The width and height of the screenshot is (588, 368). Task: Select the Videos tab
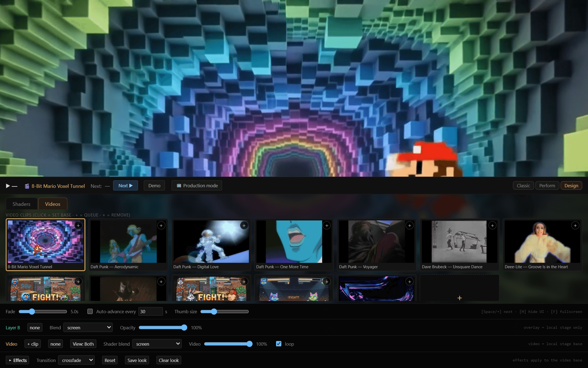click(x=53, y=204)
